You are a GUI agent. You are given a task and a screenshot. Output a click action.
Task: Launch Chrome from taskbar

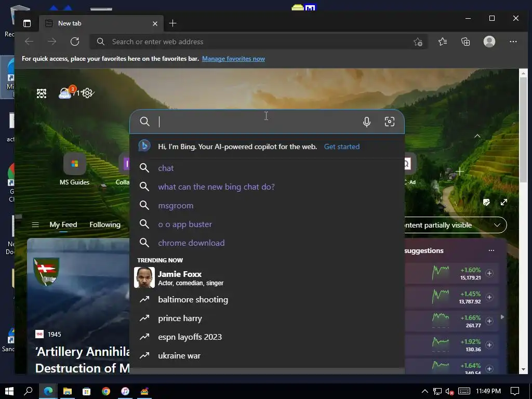(x=106, y=391)
